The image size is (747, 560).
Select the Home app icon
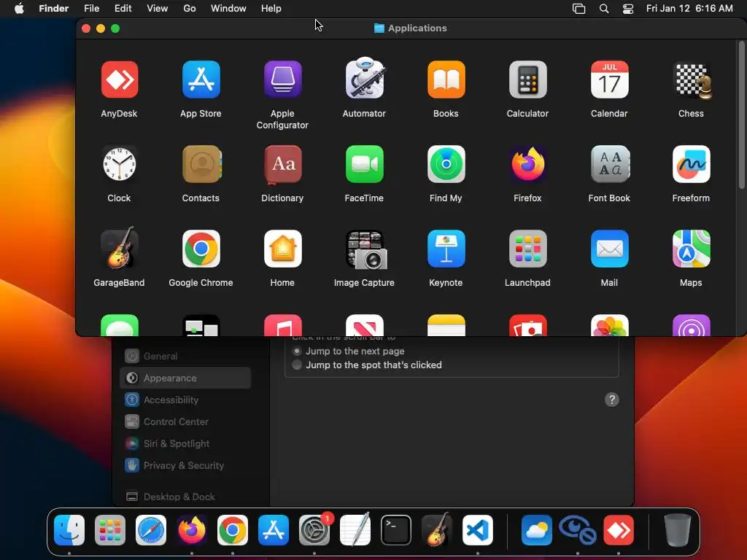point(282,249)
